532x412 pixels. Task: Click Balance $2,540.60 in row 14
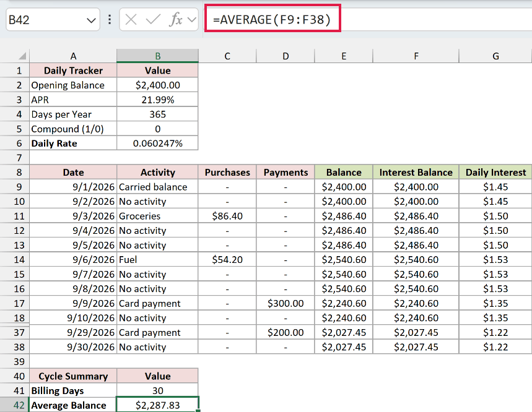click(344, 260)
